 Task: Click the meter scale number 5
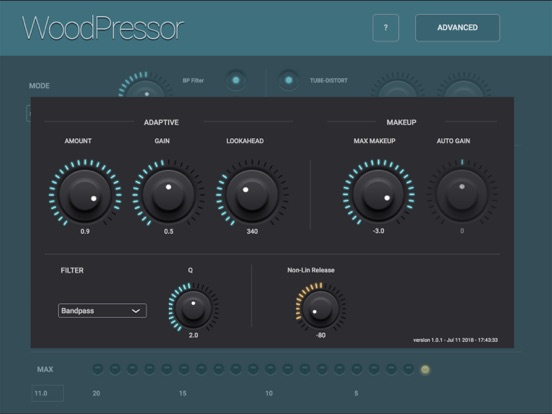pyautogui.click(x=356, y=393)
